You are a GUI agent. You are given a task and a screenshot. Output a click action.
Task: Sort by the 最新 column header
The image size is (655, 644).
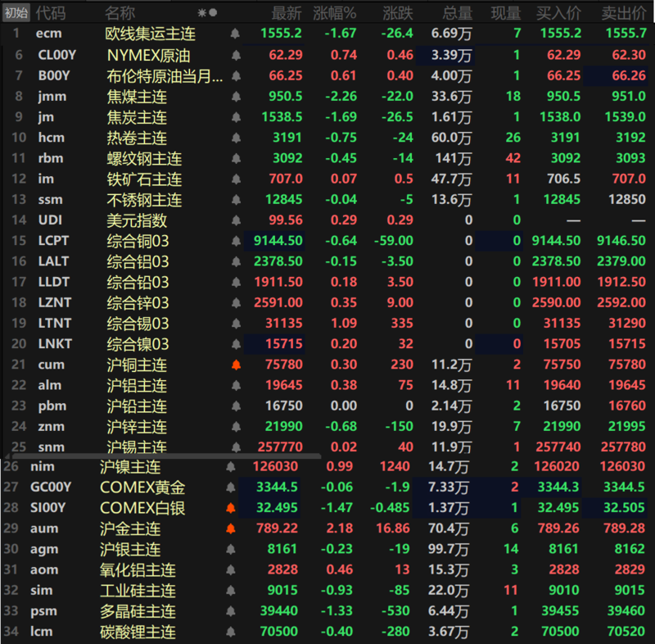[287, 13]
